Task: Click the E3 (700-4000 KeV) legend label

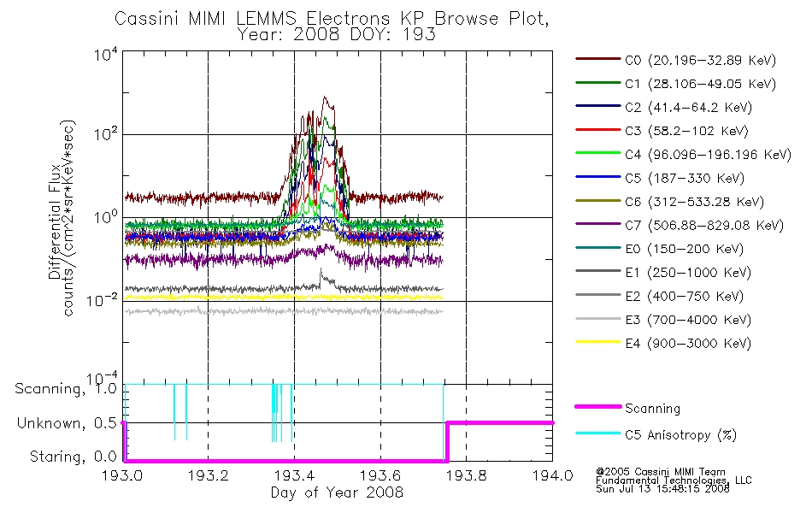Action: click(688, 320)
